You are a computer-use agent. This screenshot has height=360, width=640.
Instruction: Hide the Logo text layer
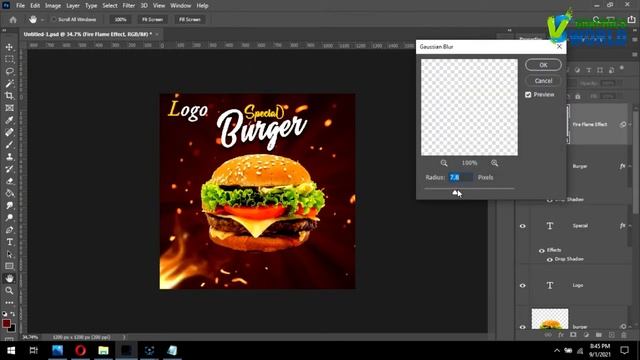pos(523,285)
